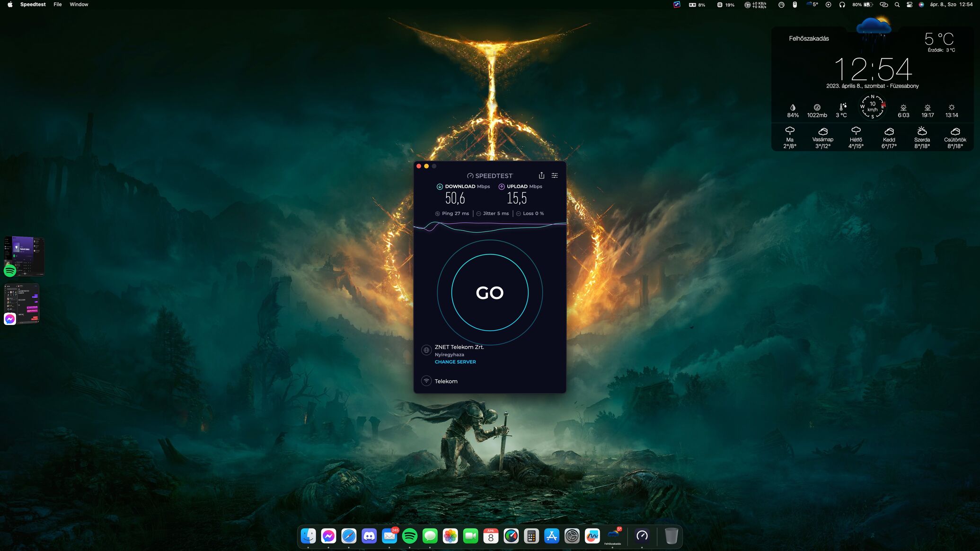Open Messenger from the Dock
This screenshot has height=551, width=980.
click(328, 536)
